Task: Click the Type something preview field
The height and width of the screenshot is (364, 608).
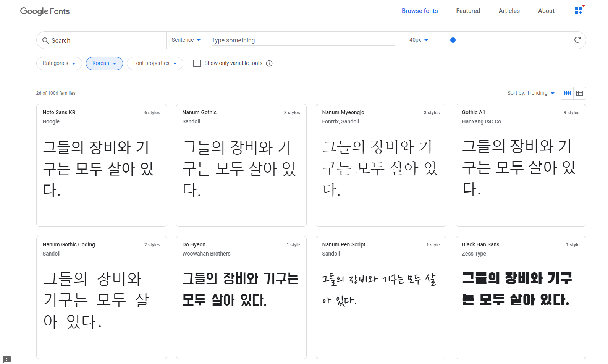Action: pyautogui.click(x=303, y=40)
